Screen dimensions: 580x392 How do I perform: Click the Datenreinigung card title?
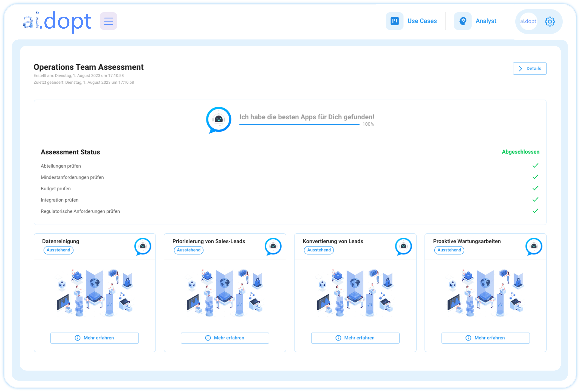coord(61,241)
